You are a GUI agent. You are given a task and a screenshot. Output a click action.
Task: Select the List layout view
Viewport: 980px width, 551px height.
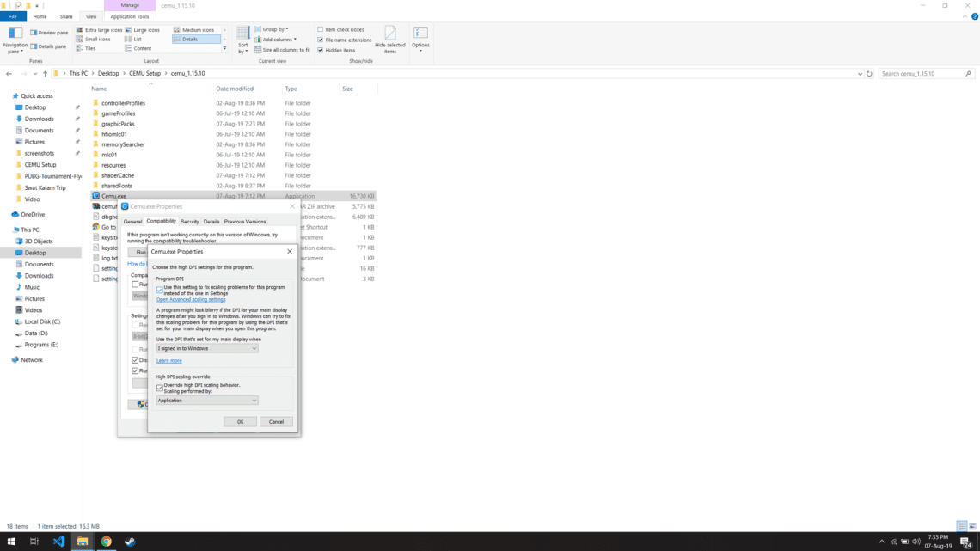tap(136, 38)
